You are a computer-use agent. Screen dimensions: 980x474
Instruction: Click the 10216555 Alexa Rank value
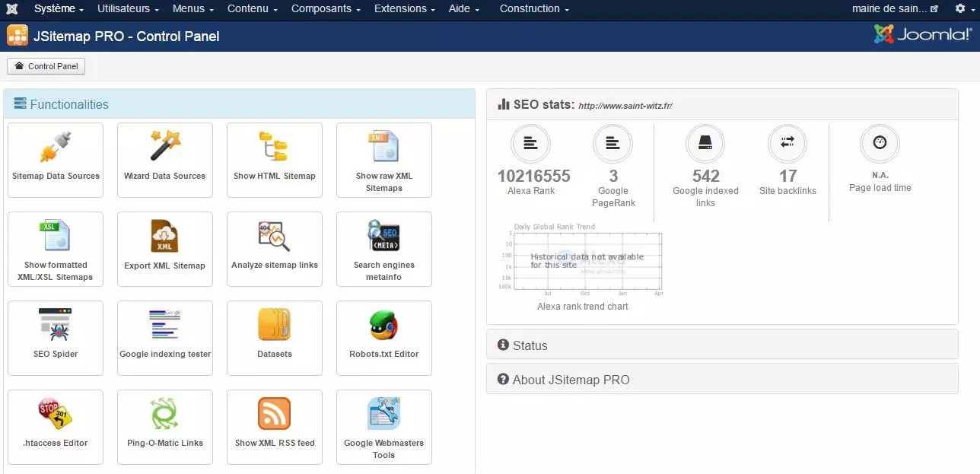point(534,176)
